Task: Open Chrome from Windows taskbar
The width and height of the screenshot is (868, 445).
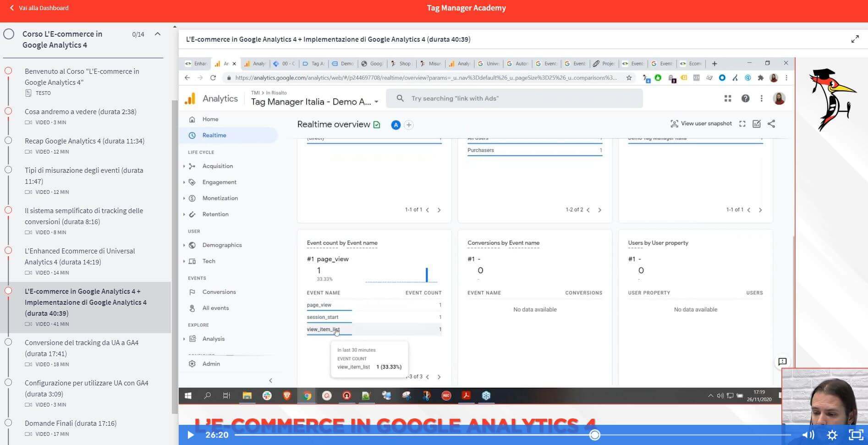Action: [307, 396]
